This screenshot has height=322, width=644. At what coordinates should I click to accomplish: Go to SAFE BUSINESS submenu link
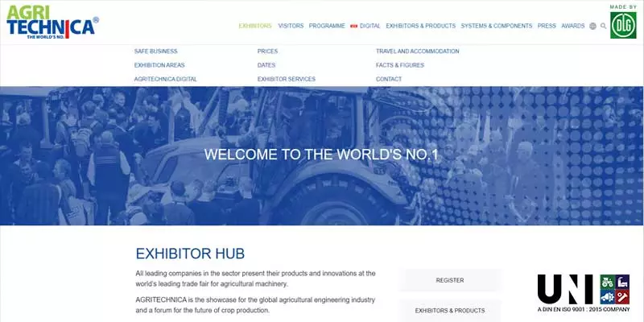(155, 52)
